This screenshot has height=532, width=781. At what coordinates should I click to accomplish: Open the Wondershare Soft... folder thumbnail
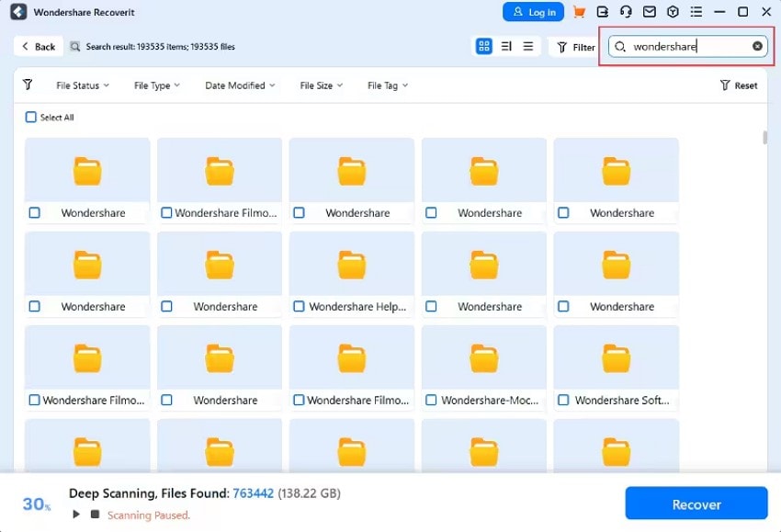[x=617, y=357]
